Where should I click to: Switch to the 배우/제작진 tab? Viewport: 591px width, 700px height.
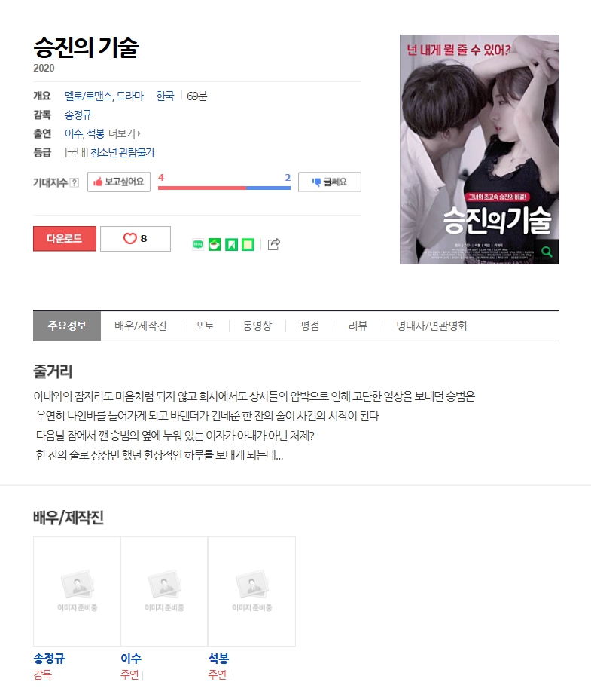[141, 326]
